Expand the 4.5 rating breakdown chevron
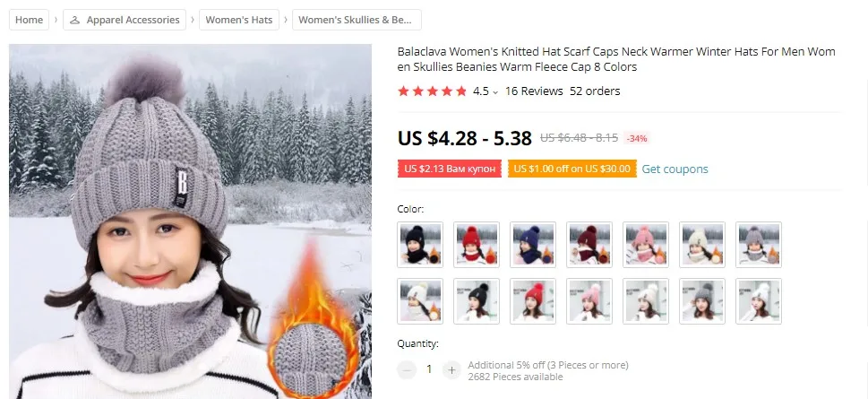The width and height of the screenshot is (868, 399). 494,92
